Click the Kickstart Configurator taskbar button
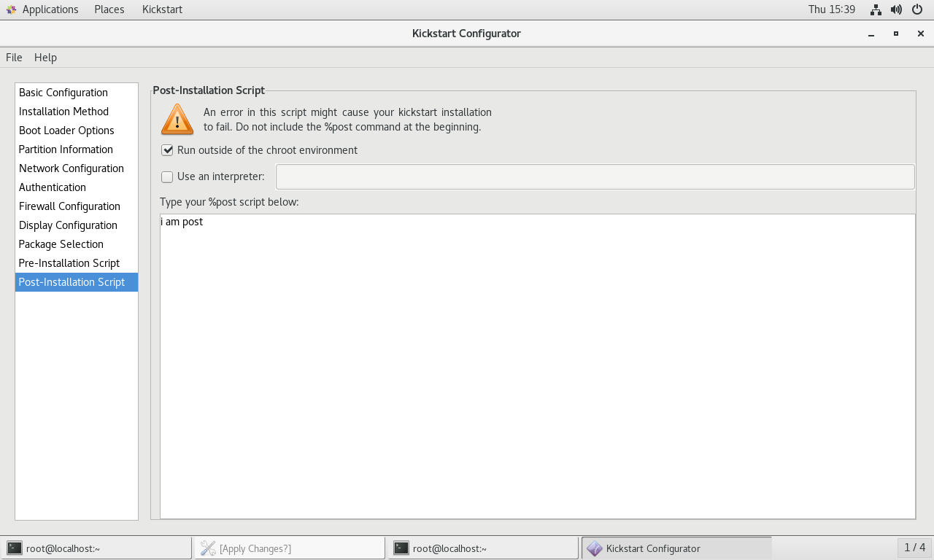This screenshot has height=560, width=934. [x=676, y=548]
